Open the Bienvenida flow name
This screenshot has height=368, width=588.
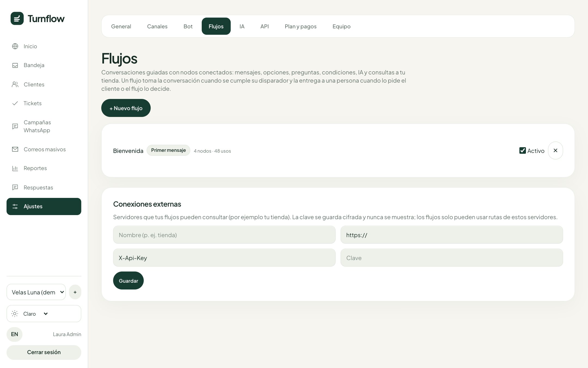pyautogui.click(x=128, y=151)
